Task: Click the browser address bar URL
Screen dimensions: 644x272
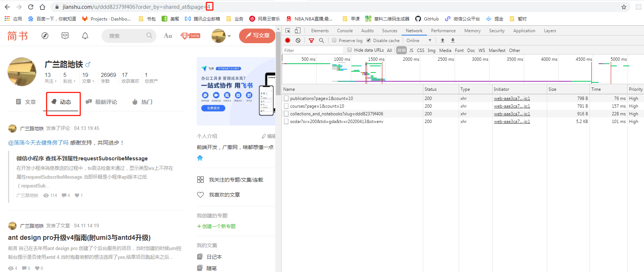Action: coord(137,7)
